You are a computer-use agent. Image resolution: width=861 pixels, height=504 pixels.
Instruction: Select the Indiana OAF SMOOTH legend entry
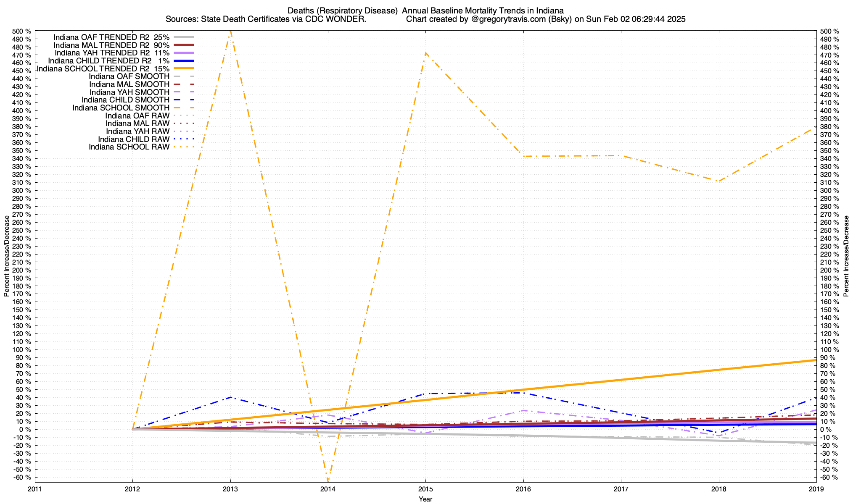click(x=129, y=76)
